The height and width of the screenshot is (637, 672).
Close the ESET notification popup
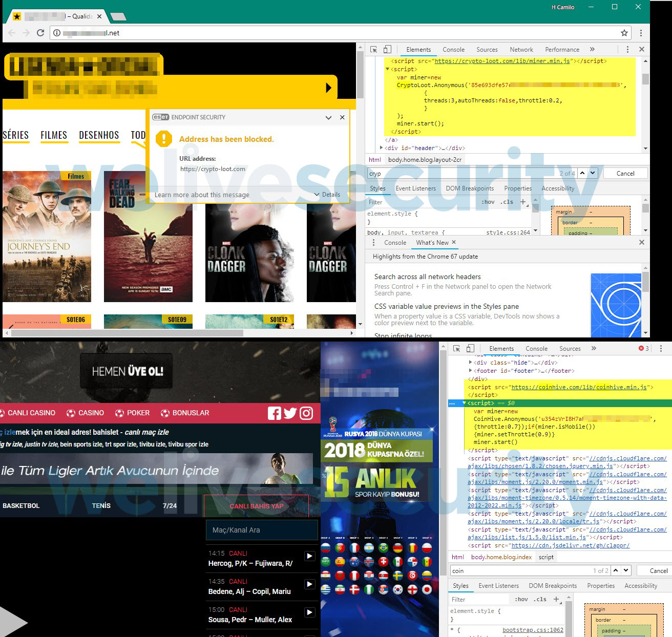point(342,117)
